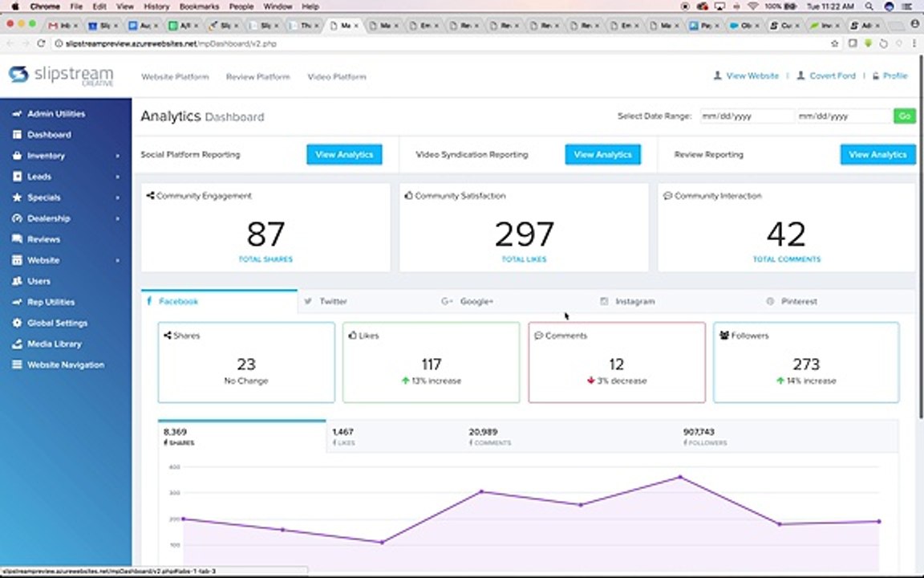The image size is (924, 578).
Task: Click the Total Comments label
Action: 787,259
